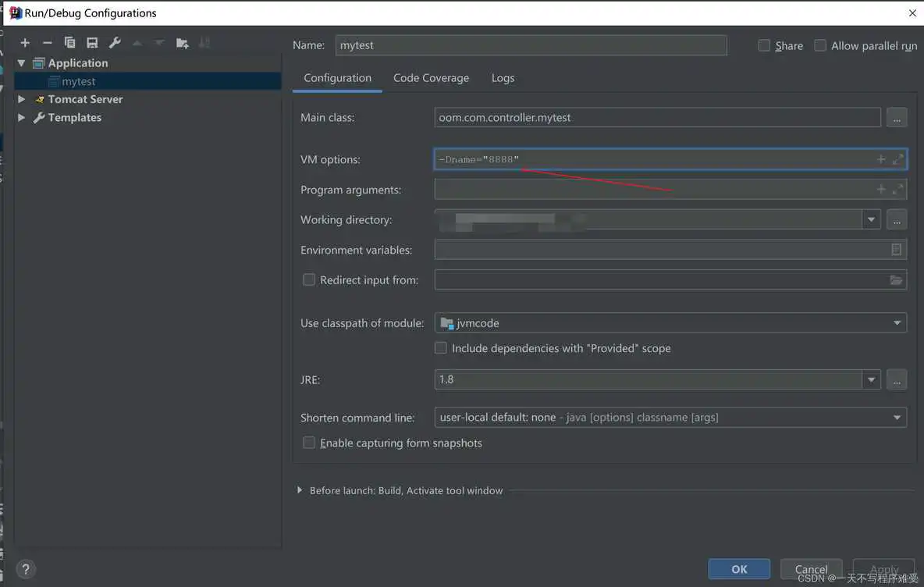Screen dimensions: 924x587
Task: Click the Add New Configuration plus icon
Action: coord(25,43)
